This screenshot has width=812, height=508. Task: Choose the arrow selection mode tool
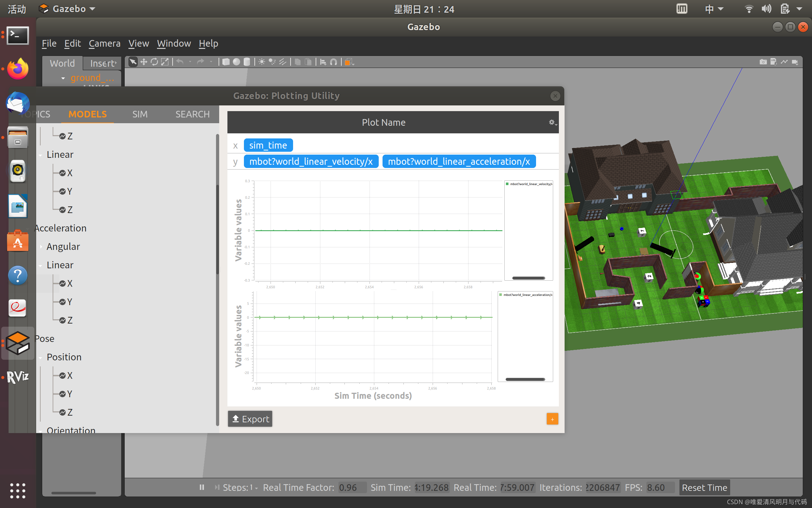(x=133, y=62)
